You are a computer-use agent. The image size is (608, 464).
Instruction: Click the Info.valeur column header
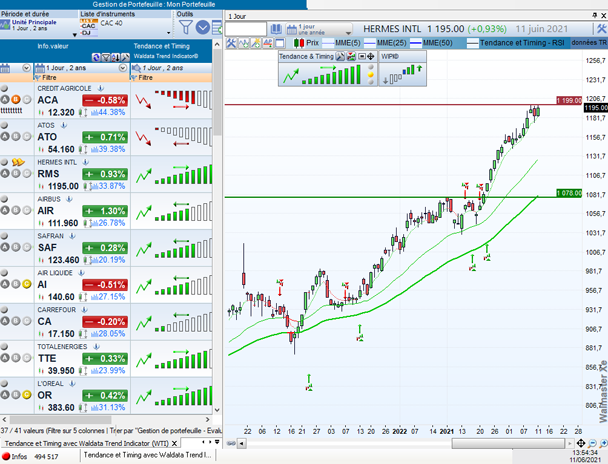(x=53, y=46)
